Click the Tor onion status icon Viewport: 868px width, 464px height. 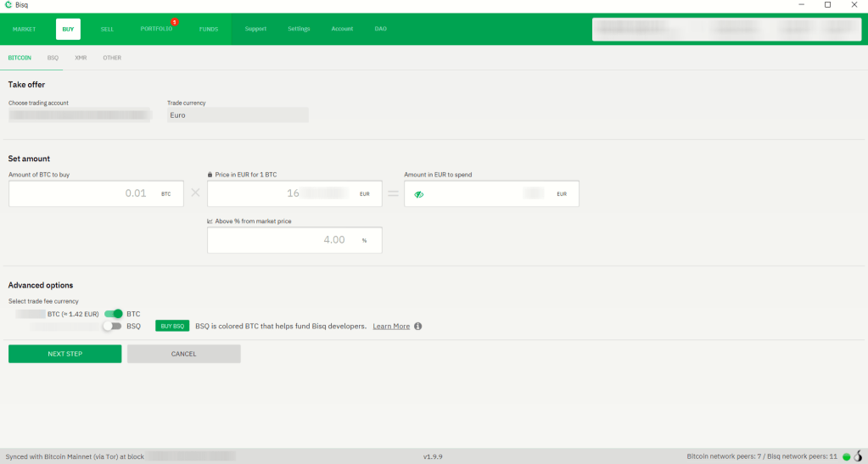click(x=858, y=456)
